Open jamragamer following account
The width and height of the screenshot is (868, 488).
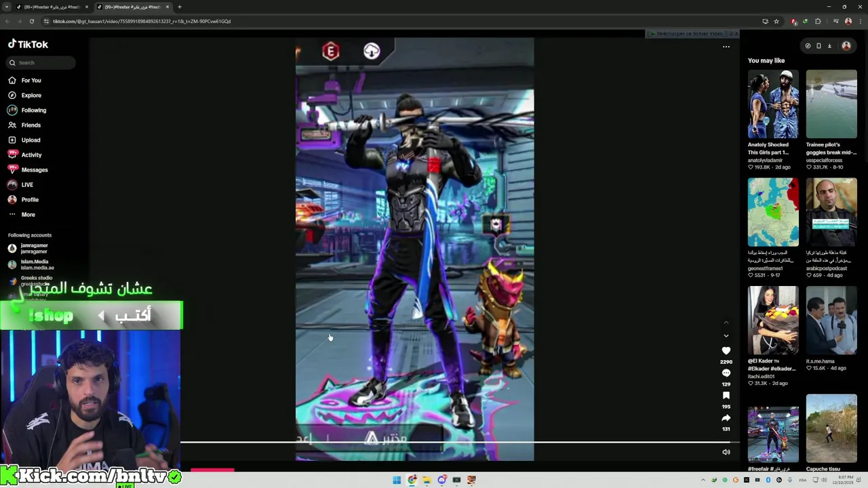pyautogui.click(x=28, y=248)
